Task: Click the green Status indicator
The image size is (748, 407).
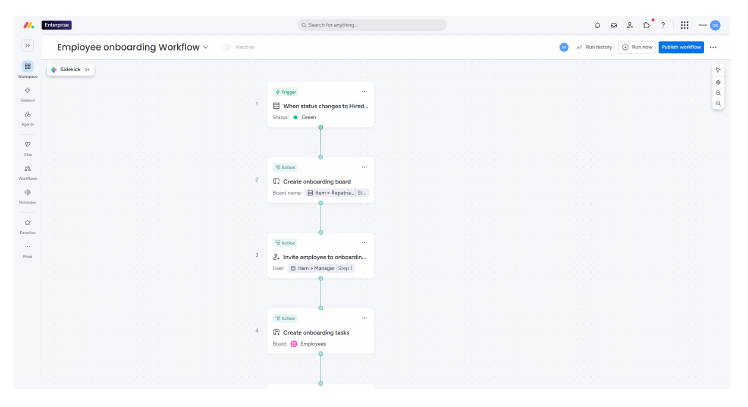Action: pyautogui.click(x=295, y=117)
